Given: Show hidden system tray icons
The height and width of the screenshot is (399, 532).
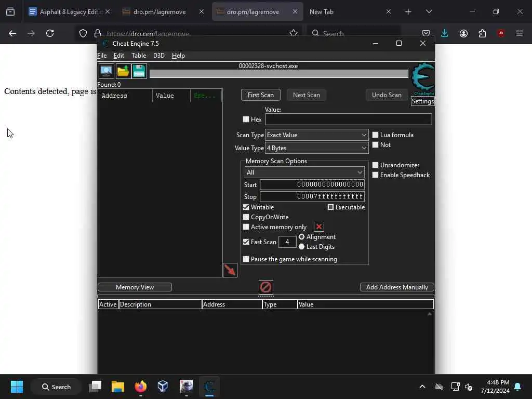Looking at the screenshot, I should tap(422, 387).
